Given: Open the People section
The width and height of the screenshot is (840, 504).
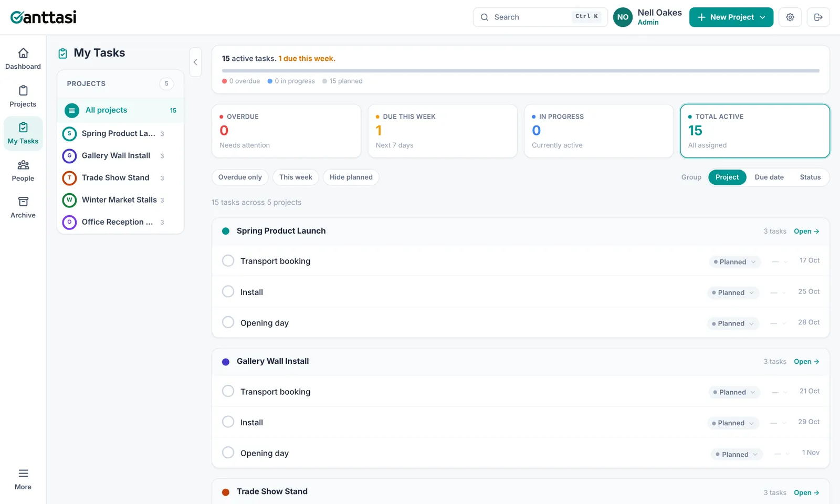Looking at the screenshot, I should point(23,171).
